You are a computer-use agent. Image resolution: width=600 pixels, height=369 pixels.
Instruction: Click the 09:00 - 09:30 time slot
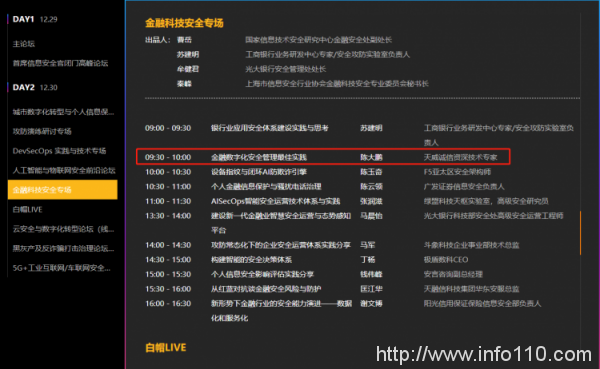click(168, 128)
